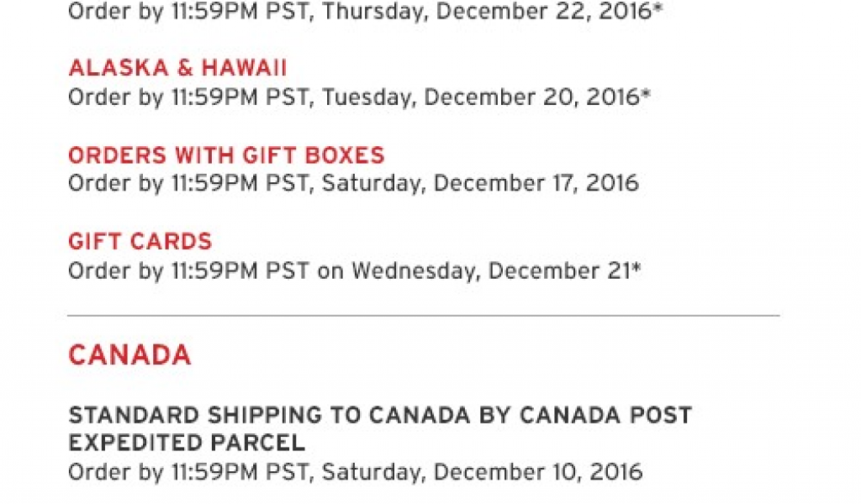Viewport: 861px width, 504px height.
Task: Click the asterisk after December 21
Action: (636, 266)
